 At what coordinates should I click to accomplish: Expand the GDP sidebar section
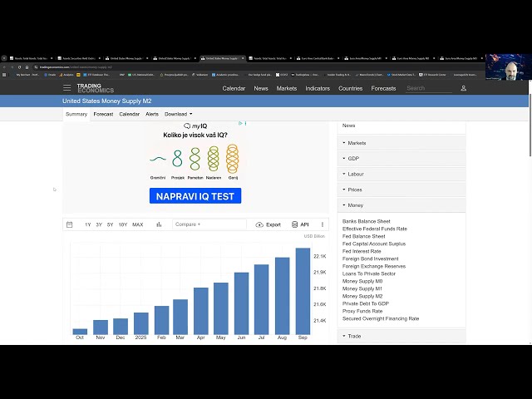(401, 159)
